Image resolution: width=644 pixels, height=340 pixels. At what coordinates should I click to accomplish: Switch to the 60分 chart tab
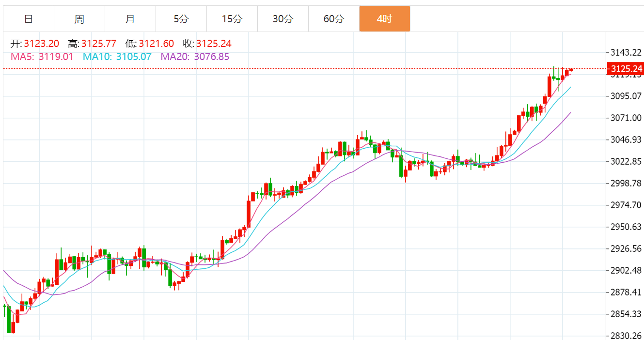(x=334, y=19)
